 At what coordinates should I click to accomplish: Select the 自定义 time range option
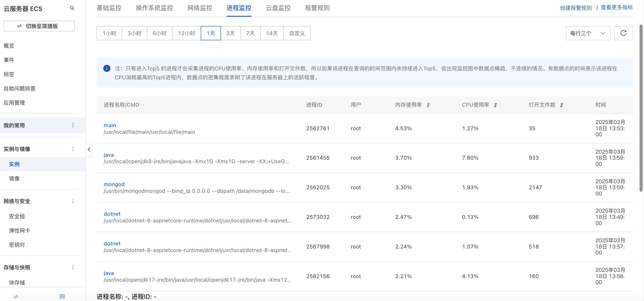coord(297,33)
